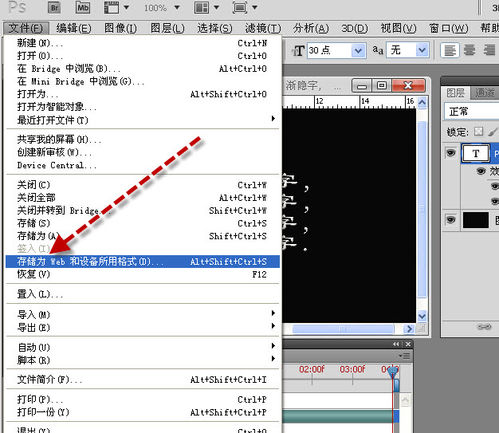Screen dimensions: 499x433
Task: Choose 文件简介 menu item
Action: (x=143, y=379)
